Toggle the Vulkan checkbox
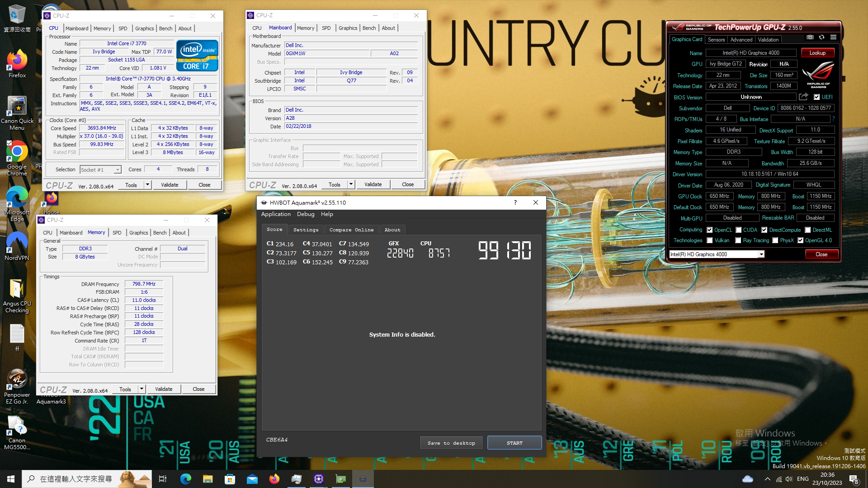The image size is (868, 488). [x=709, y=240]
